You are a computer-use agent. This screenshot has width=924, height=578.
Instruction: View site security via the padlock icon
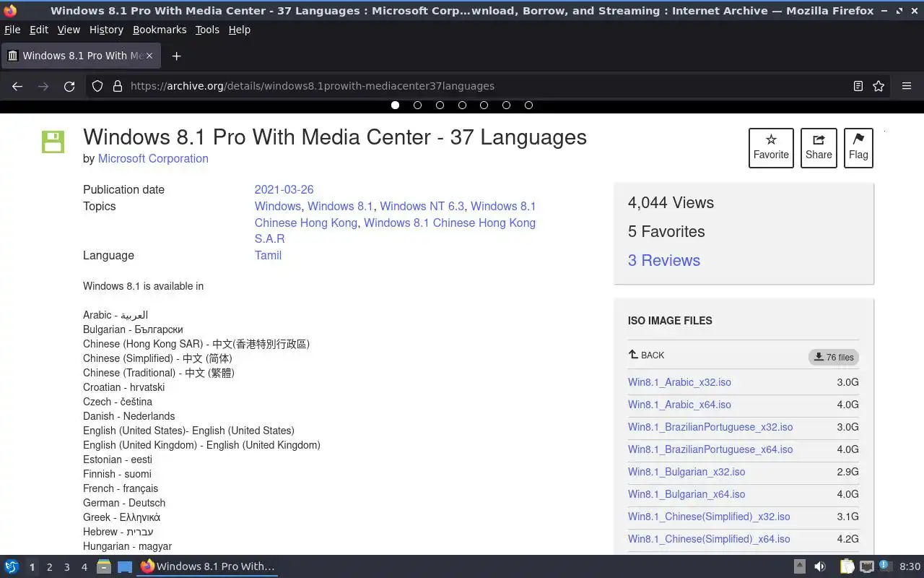pyautogui.click(x=117, y=86)
